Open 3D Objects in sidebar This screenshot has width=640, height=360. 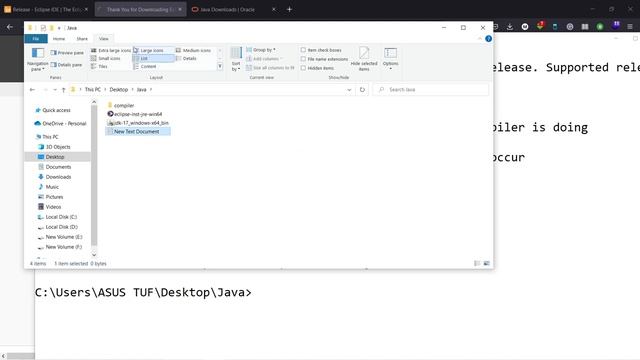pos(54,147)
